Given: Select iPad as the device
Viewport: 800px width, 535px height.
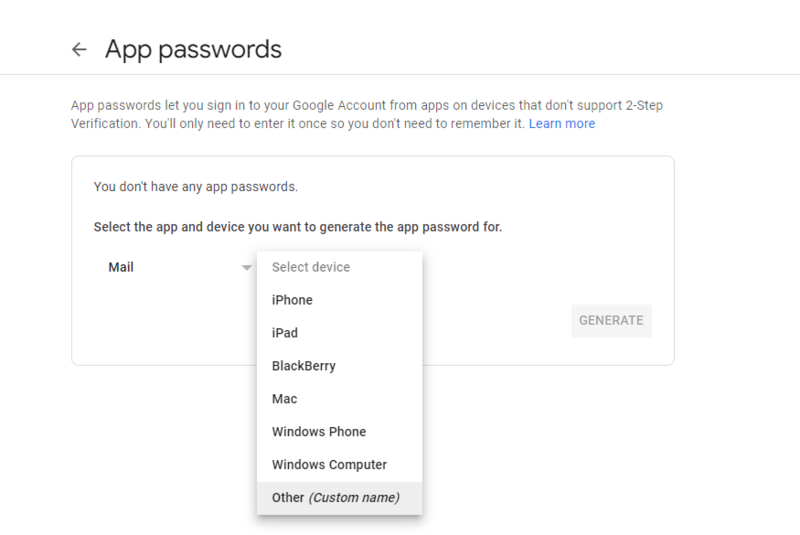Looking at the screenshot, I should (x=285, y=333).
